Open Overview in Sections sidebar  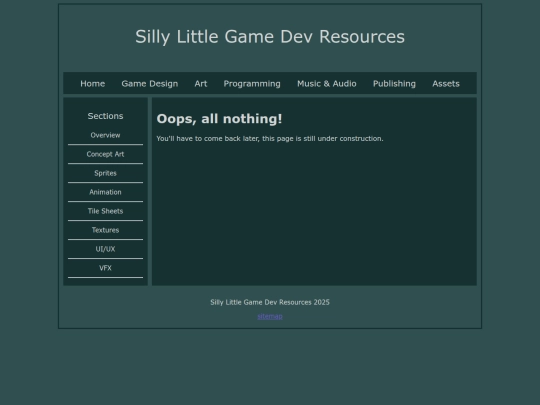pyautogui.click(x=105, y=135)
